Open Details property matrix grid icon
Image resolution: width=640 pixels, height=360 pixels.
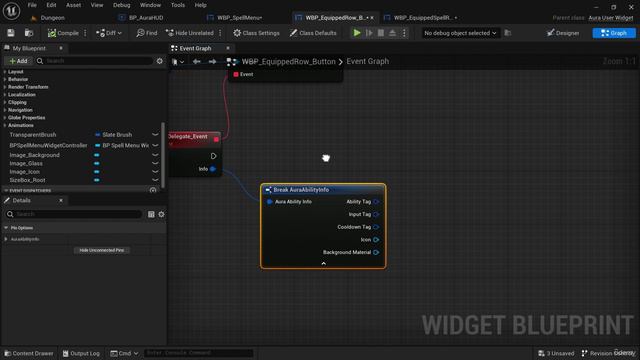151,214
